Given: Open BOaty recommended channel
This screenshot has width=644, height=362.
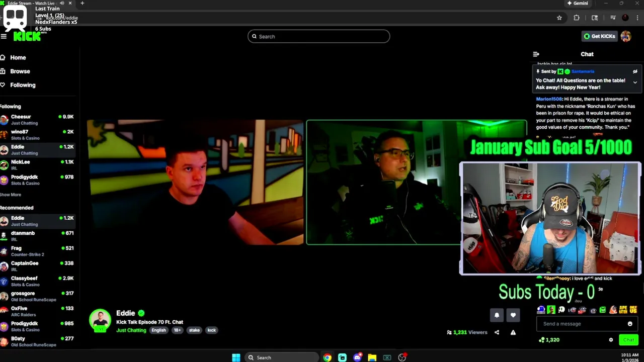Looking at the screenshot, I should [38, 341].
